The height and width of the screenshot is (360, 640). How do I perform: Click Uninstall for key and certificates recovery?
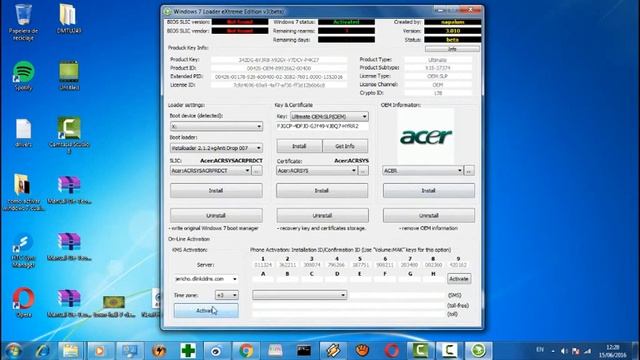322,216
